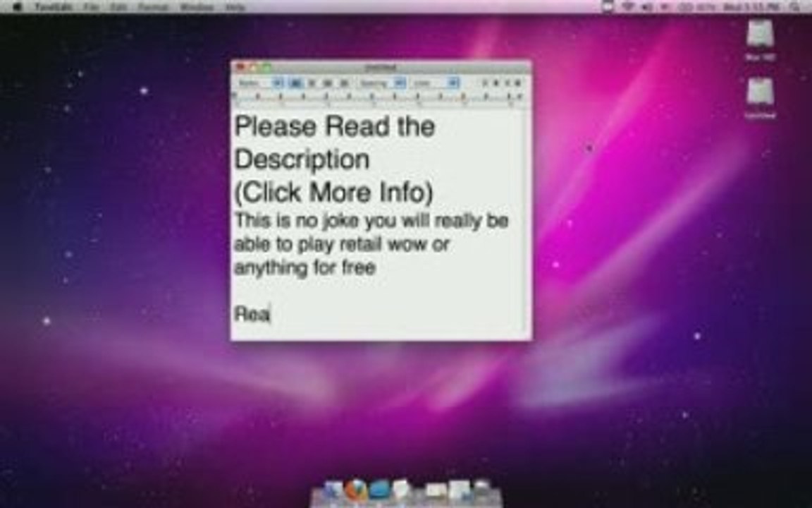Image resolution: width=812 pixels, height=508 pixels.
Task: Select justify text alignment button
Action: [328, 83]
